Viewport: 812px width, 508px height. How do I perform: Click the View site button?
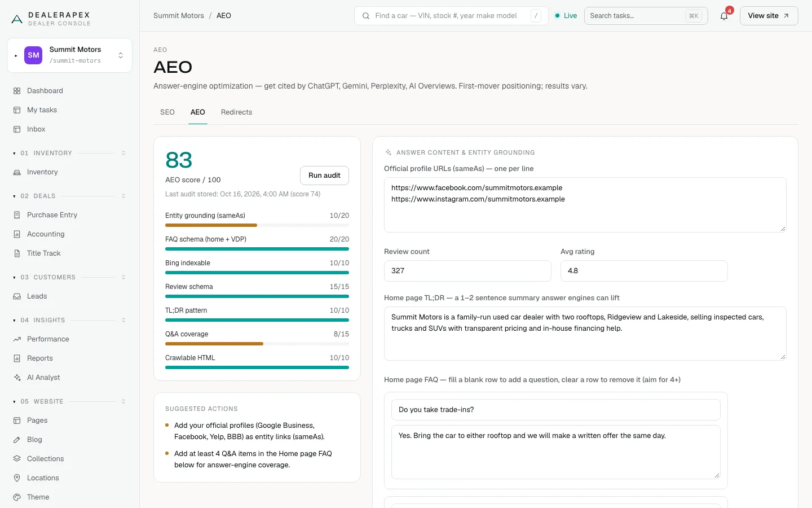pos(769,16)
